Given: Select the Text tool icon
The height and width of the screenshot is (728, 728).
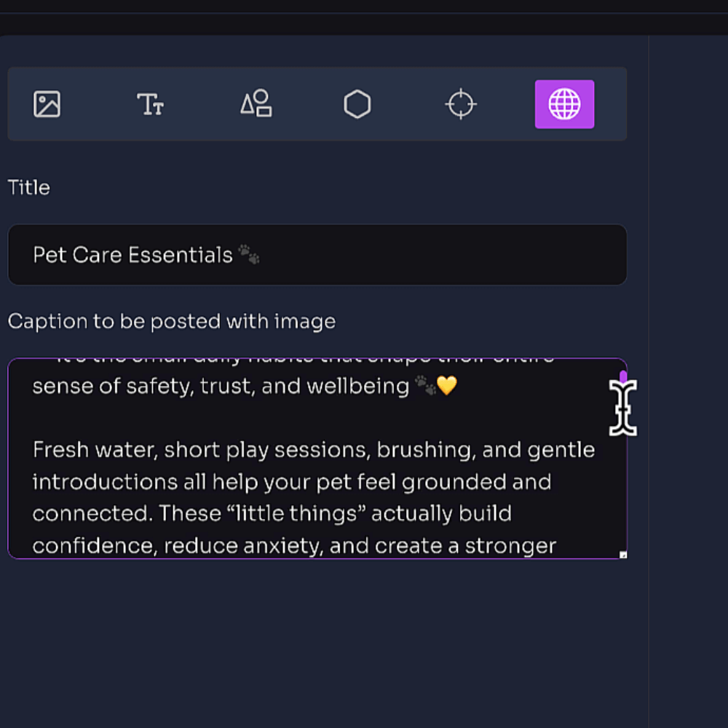Looking at the screenshot, I should pyautogui.click(x=150, y=104).
